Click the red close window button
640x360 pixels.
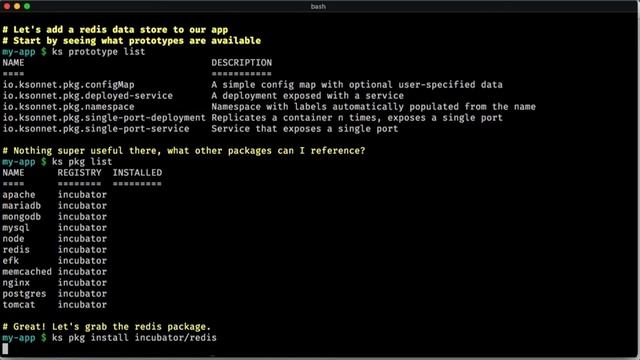pos(7,6)
